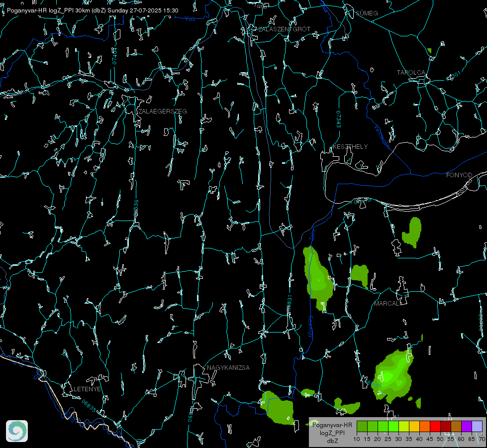The height and width of the screenshot is (448, 487).
Task: Click the TAPOLCA town label
Action: pyautogui.click(x=411, y=73)
